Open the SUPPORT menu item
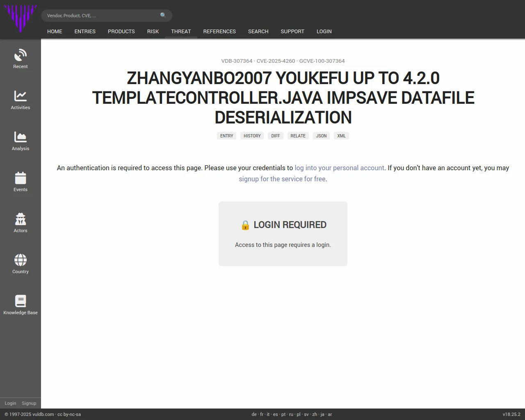 [292, 31]
